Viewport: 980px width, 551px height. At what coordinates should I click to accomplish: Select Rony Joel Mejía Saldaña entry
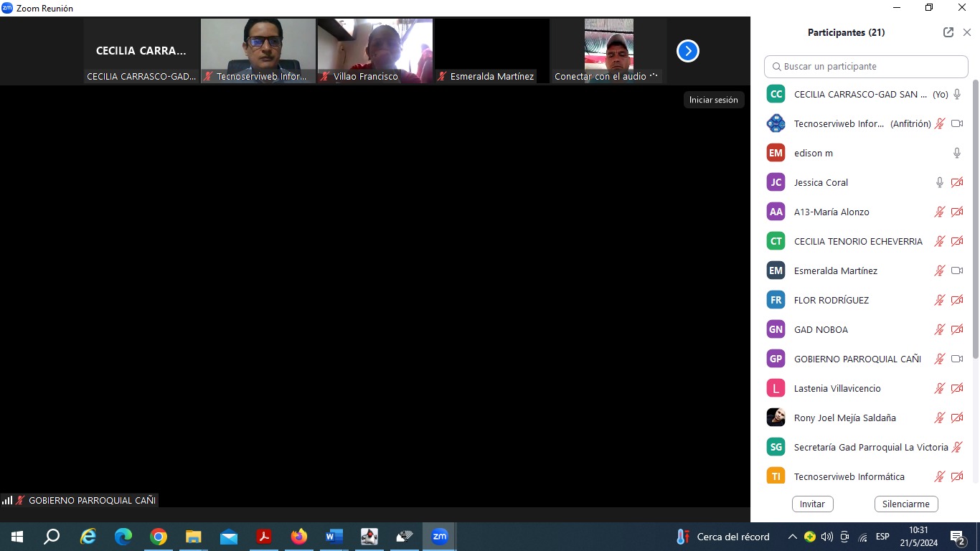coord(844,418)
